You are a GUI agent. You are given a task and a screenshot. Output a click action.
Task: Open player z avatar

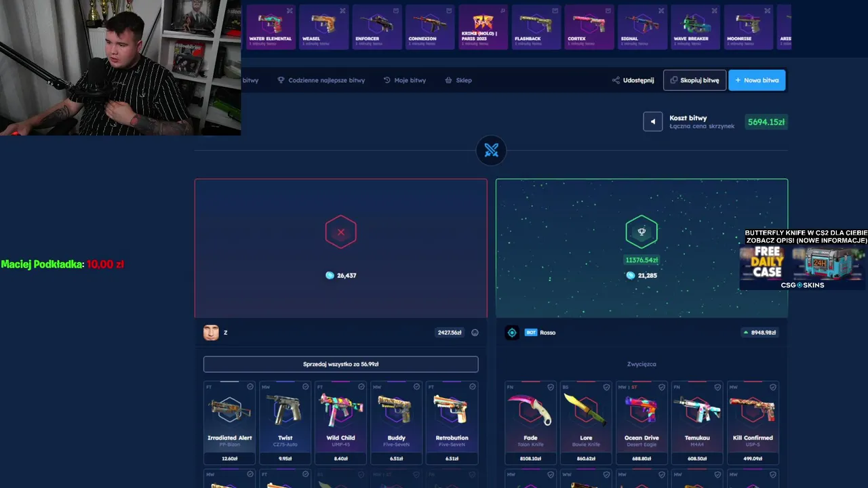click(211, 332)
